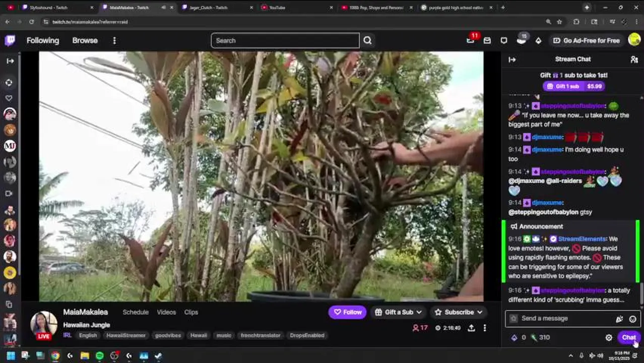Click the sidebar copy/stacked squares icon
Screen dimensions: 644x363
pyautogui.click(x=9, y=304)
